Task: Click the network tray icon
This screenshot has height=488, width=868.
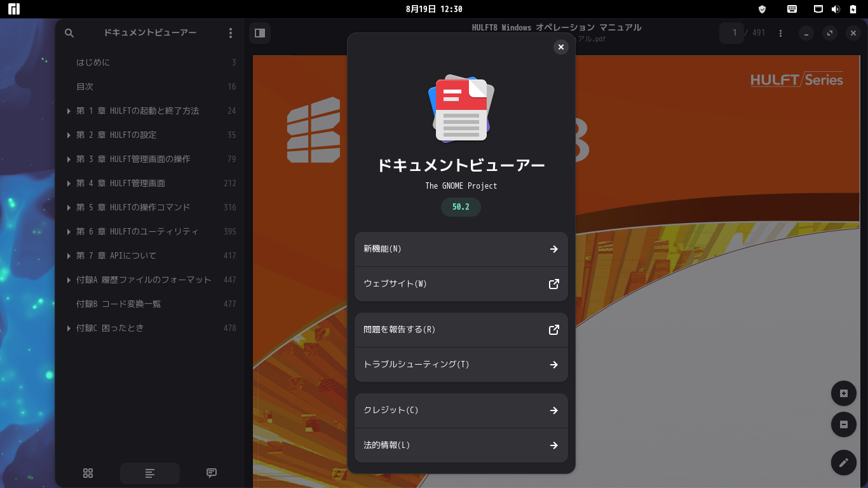Action: [x=819, y=9]
